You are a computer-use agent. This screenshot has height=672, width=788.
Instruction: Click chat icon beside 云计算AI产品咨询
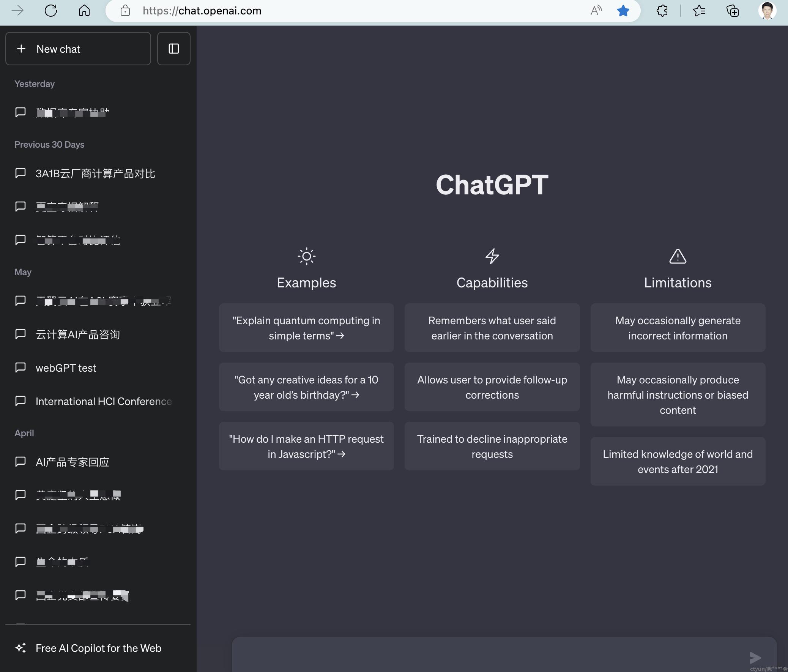[20, 334]
